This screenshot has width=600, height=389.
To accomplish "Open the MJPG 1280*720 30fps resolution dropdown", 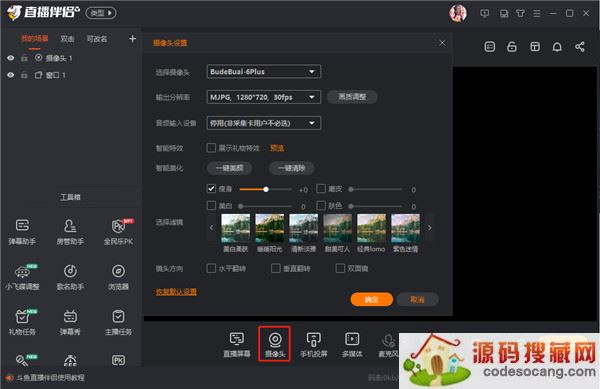I will pyautogui.click(x=264, y=97).
